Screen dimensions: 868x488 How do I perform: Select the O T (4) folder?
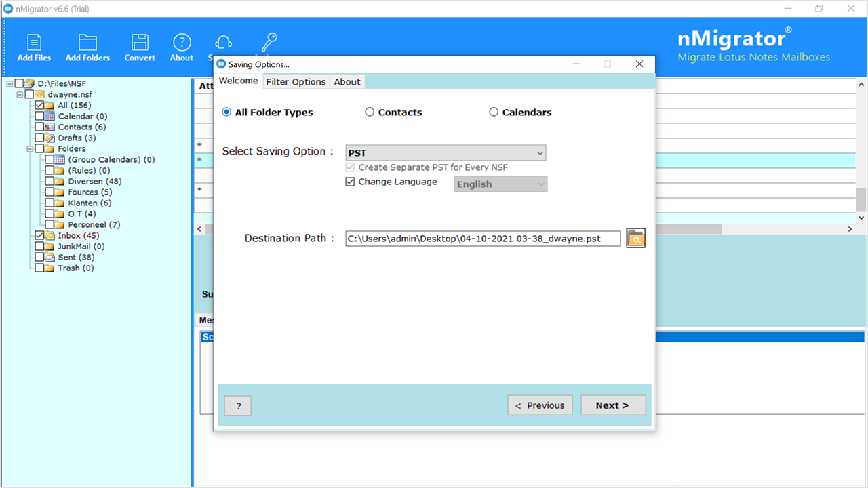(x=82, y=213)
